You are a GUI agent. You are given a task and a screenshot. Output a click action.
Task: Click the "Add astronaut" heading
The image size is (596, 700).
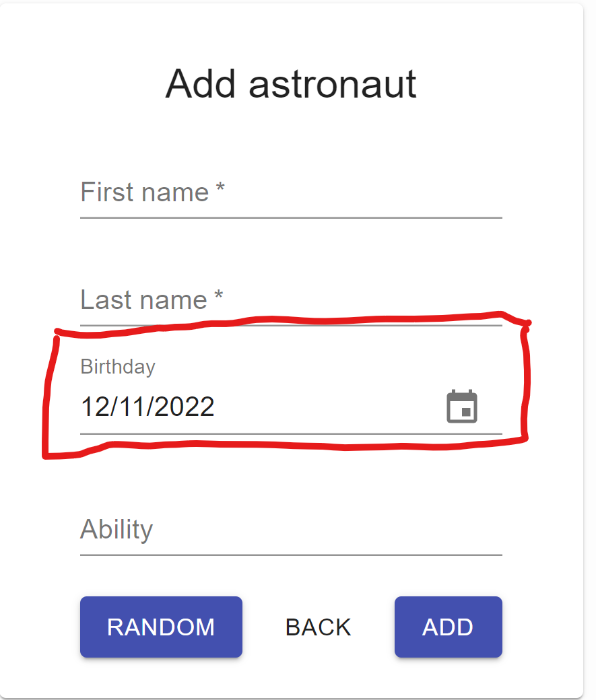(291, 84)
